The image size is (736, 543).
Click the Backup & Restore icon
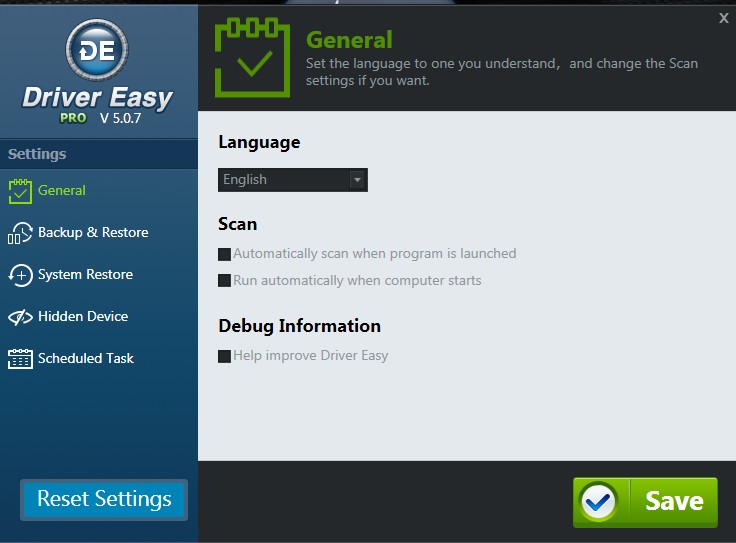pos(20,233)
